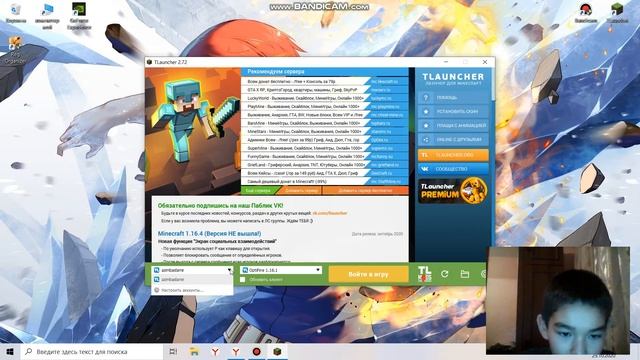640x360 pixels.
Task: Click the Добавить сервер orange tab
Action: coord(301,191)
